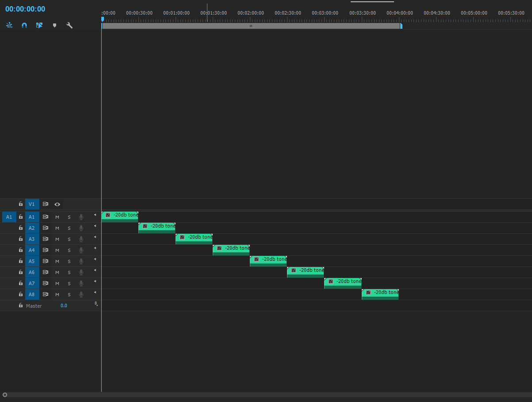Image resolution: width=532 pixels, height=402 pixels.
Task: Toggle lock on A2 track
Action: point(20,228)
